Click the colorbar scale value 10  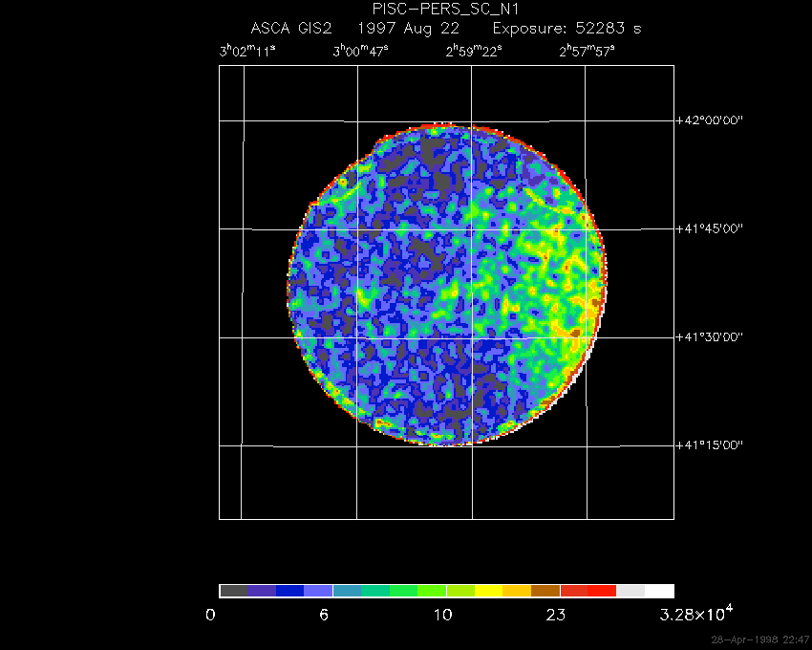coord(442,616)
